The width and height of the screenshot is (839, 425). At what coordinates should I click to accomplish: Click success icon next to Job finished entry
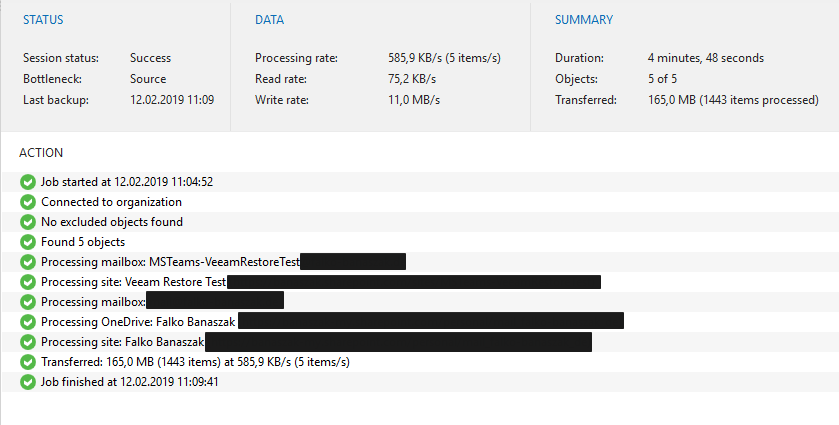(28, 382)
